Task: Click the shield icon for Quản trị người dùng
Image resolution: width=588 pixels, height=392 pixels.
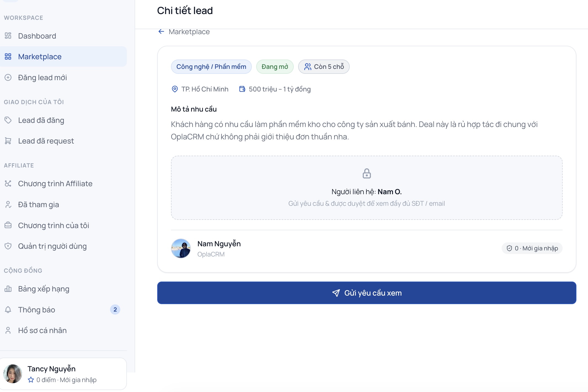Action: pyautogui.click(x=8, y=246)
